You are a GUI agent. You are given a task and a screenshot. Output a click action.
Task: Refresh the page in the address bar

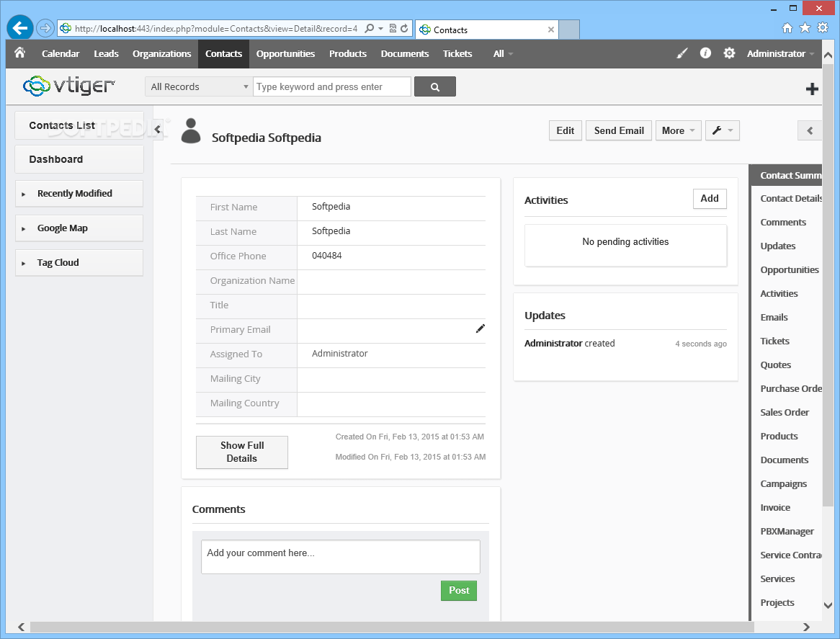(404, 28)
